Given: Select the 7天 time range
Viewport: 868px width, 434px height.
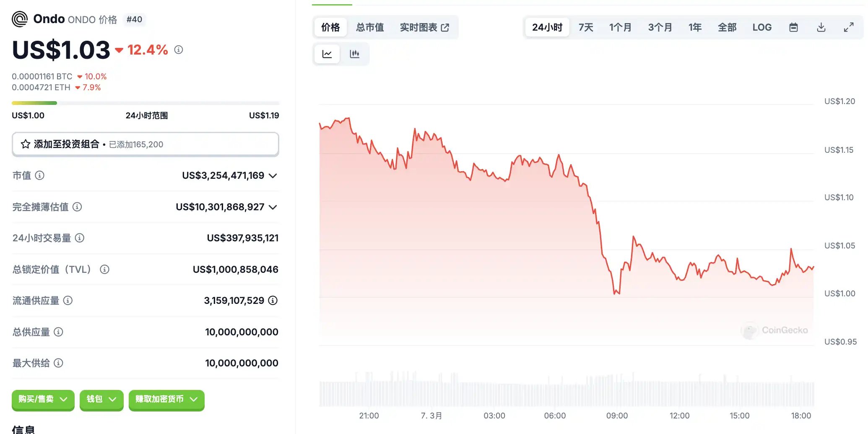Looking at the screenshot, I should click(586, 27).
